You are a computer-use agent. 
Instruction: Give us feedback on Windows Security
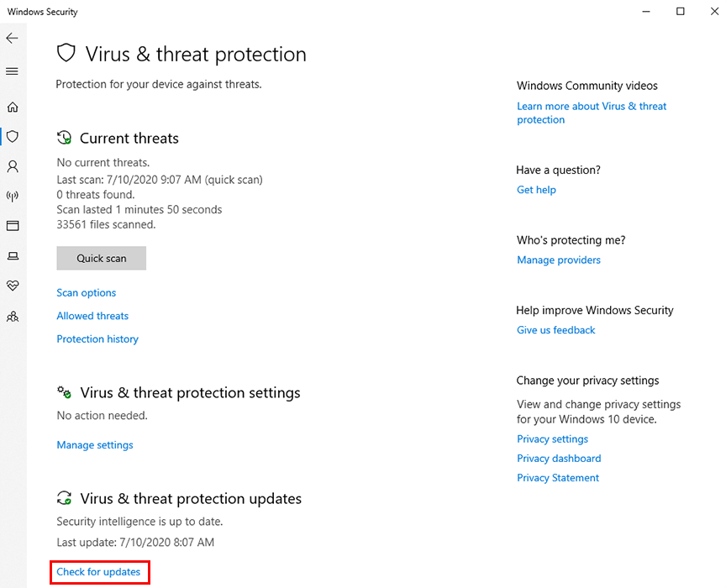[555, 329]
